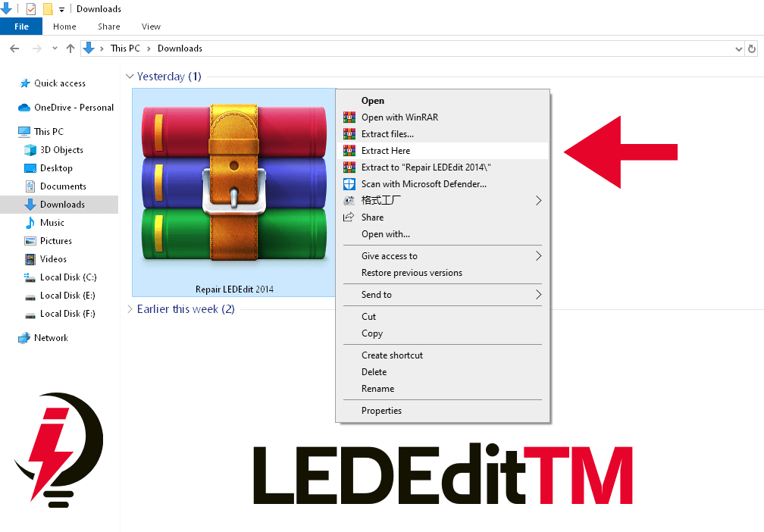Choose Copy in the context menu

pos(443,333)
